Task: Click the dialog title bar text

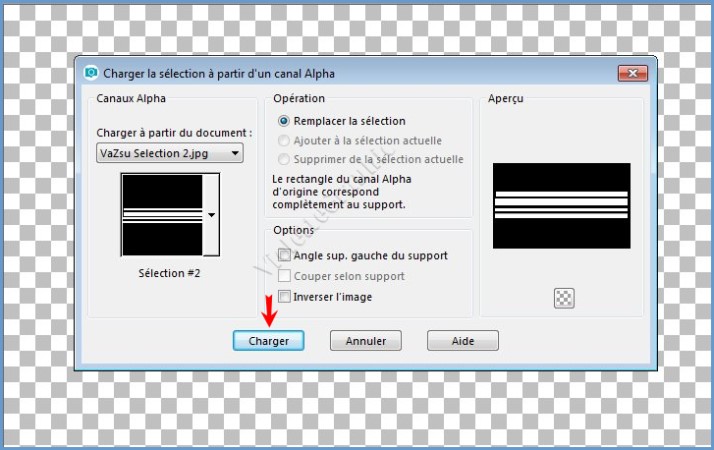Action: [220, 73]
